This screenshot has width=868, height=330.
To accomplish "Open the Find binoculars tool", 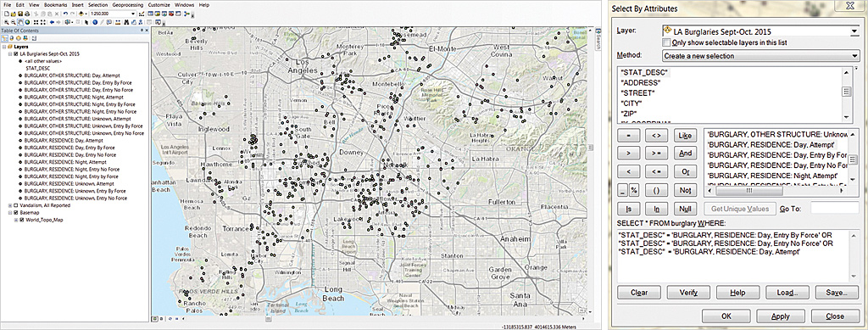I will coord(126,22).
